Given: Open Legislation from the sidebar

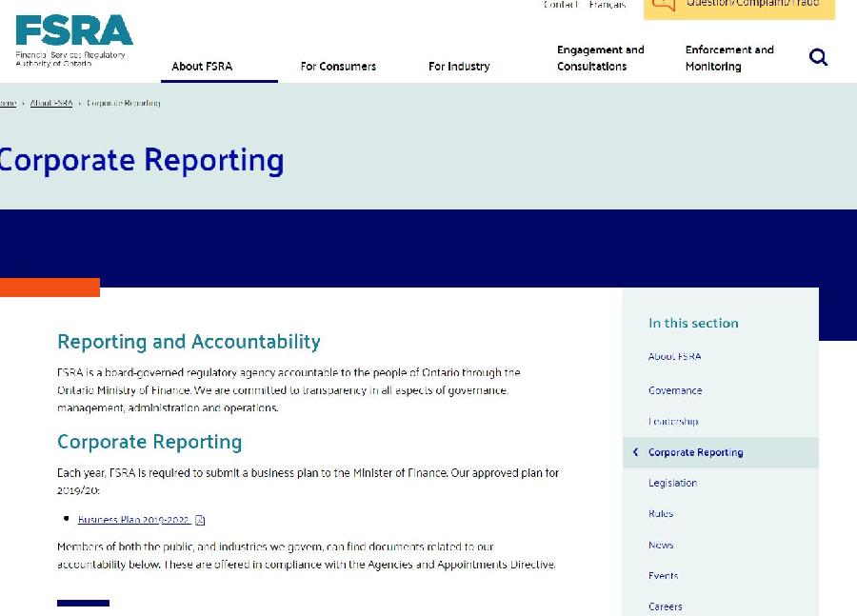Looking at the screenshot, I should click(x=672, y=483).
